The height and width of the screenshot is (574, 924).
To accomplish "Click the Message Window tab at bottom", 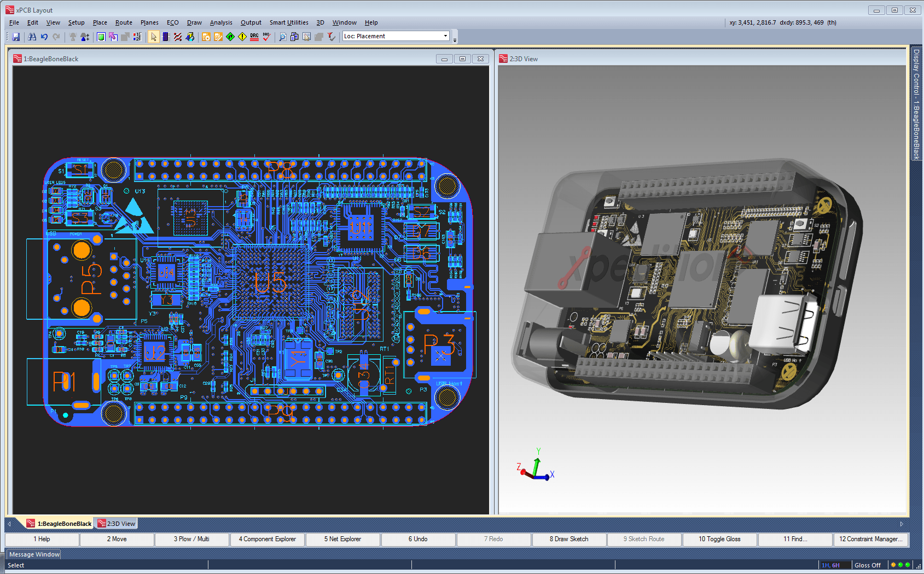I will pyautogui.click(x=34, y=554).
